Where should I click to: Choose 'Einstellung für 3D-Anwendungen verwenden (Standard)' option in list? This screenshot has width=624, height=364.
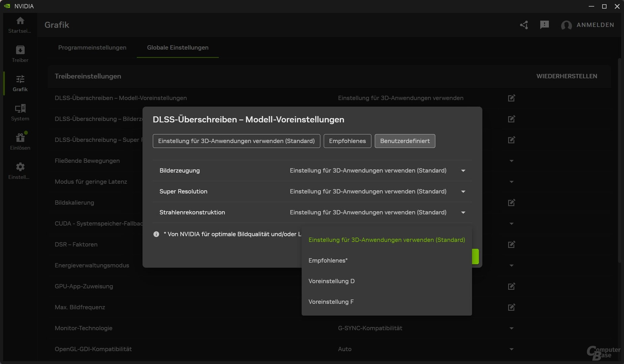(387, 240)
